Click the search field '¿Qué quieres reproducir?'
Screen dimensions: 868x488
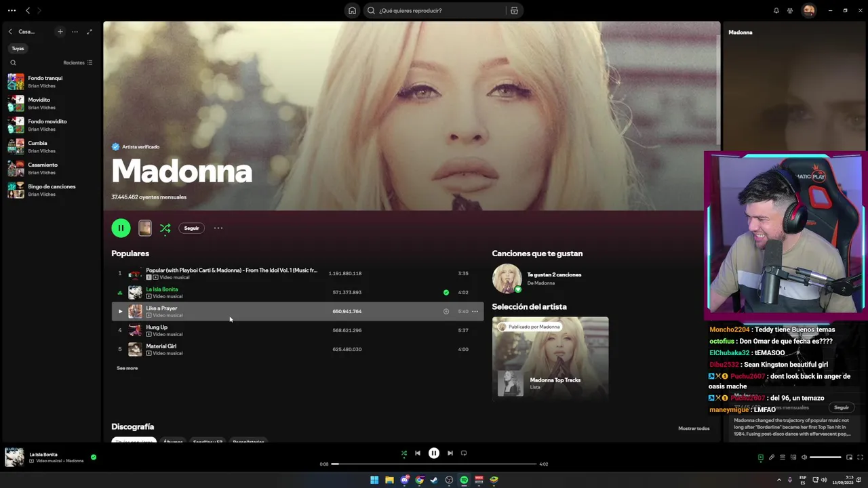(x=434, y=10)
